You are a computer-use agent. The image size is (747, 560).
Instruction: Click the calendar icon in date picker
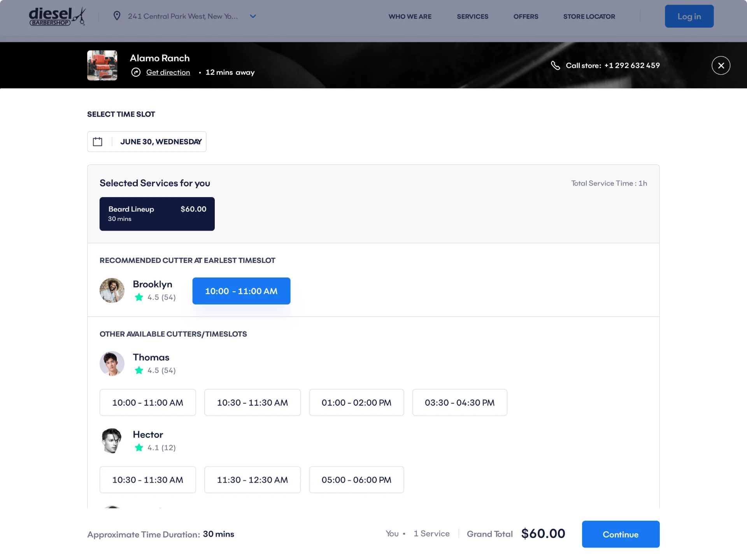pos(98,142)
